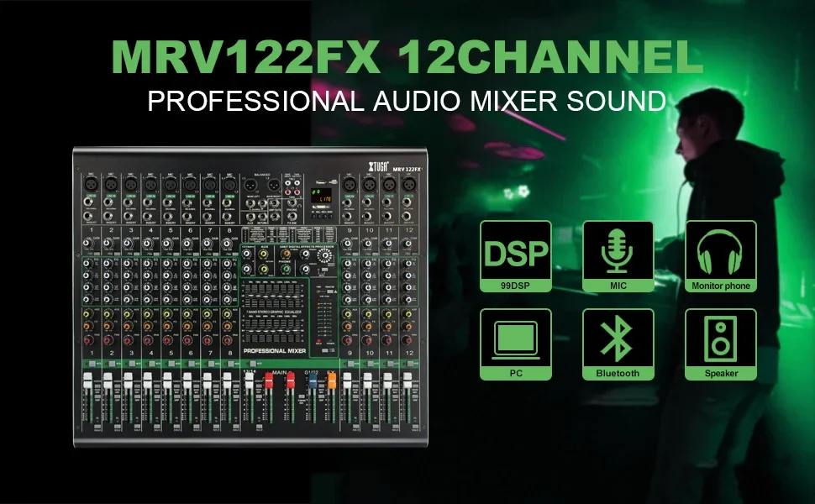Image resolution: width=815 pixels, height=504 pixels.
Task: Click the "PROFESSIONAL MIXER" label on the console
Action: coord(275,351)
